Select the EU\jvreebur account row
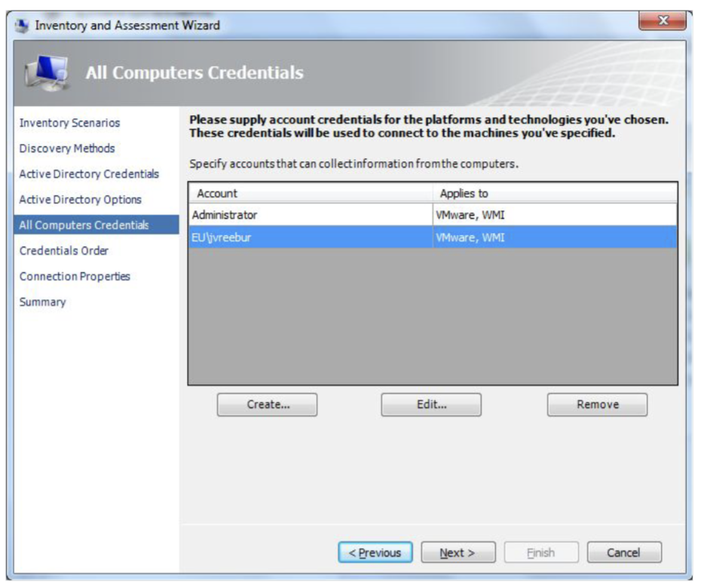 click(x=433, y=237)
